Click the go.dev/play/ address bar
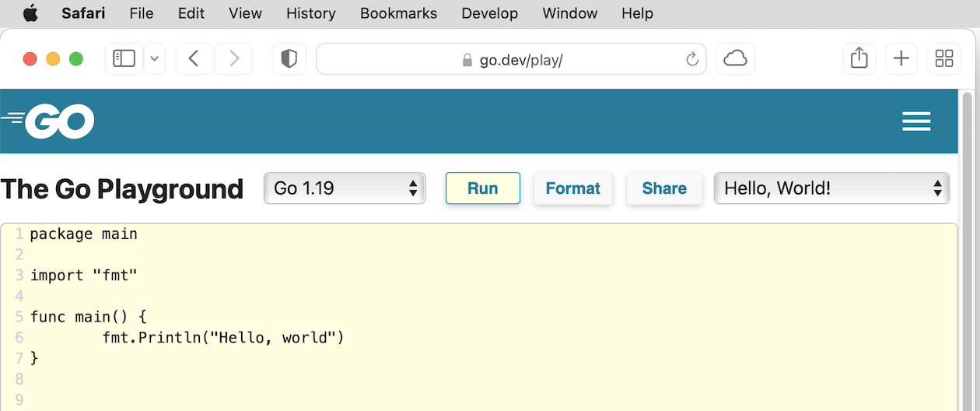980x411 pixels. coord(511,59)
